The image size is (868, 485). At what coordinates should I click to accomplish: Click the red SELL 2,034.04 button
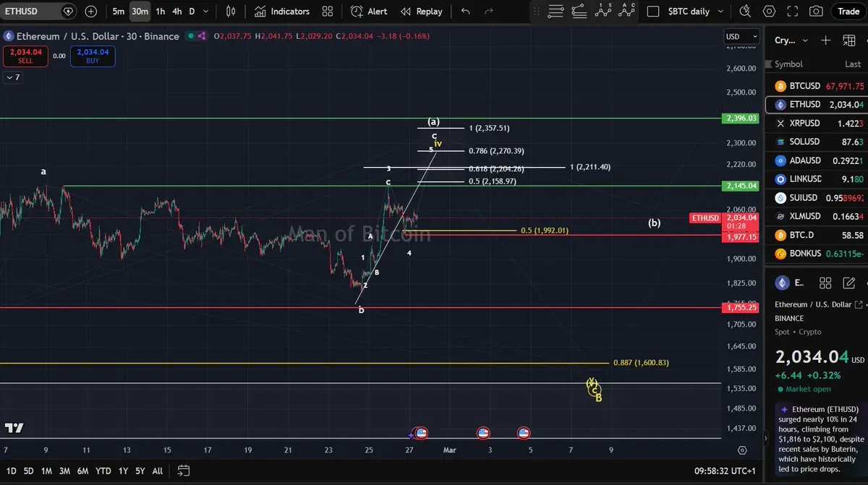pos(26,56)
